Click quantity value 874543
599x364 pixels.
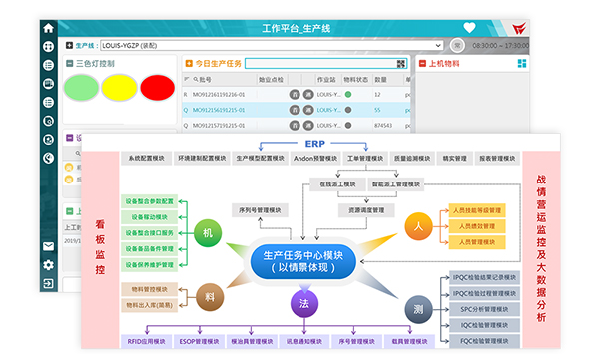(x=383, y=125)
